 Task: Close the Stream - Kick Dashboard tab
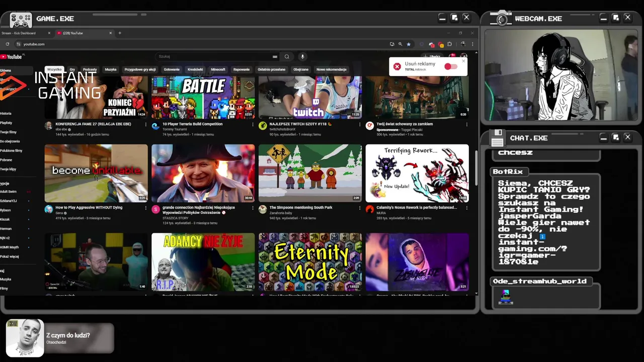click(x=49, y=33)
